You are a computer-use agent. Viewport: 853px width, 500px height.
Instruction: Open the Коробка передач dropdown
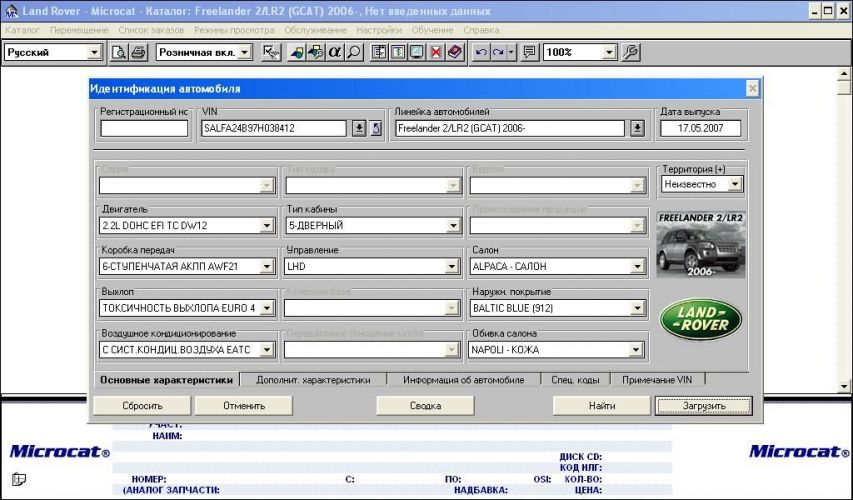[x=267, y=266]
